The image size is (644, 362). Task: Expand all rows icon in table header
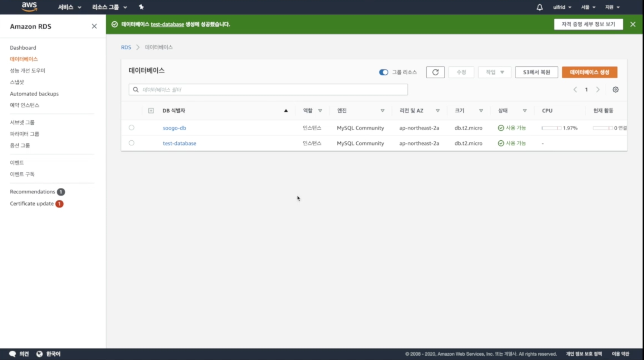tap(151, 110)
